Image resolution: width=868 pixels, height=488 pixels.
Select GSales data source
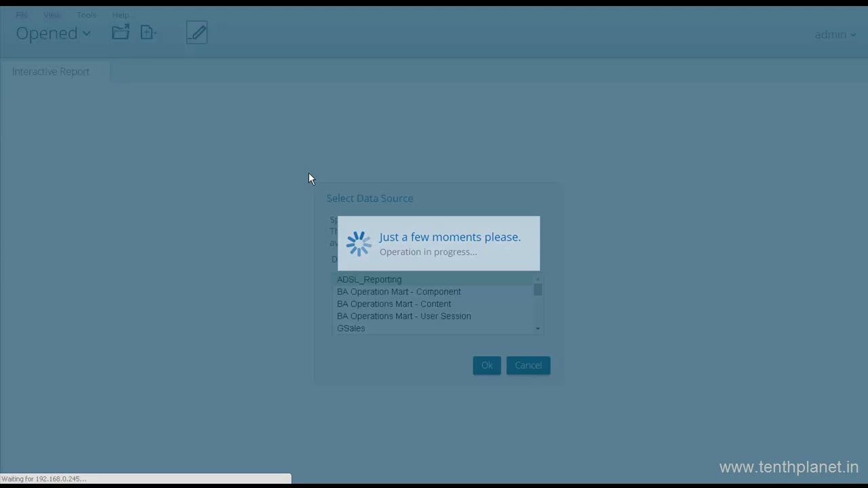pos(434,328)
